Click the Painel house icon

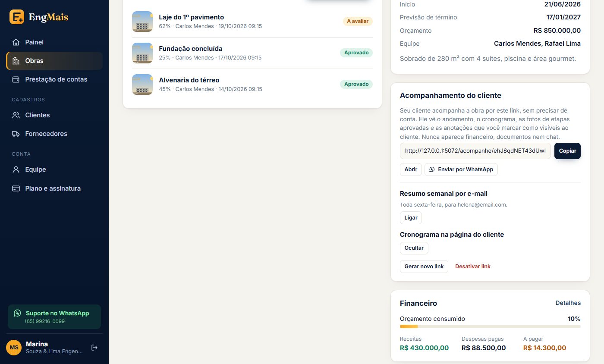click(16, 42)
